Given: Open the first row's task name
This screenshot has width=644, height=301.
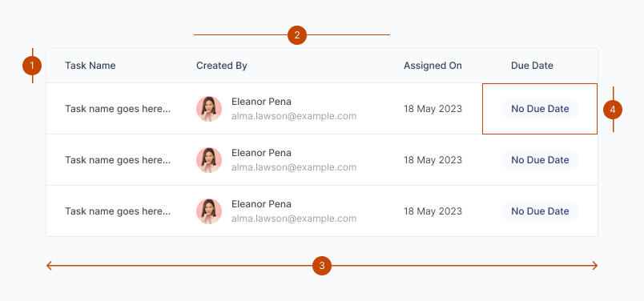Looking at the screenshot, I should [x=118, y=109].
